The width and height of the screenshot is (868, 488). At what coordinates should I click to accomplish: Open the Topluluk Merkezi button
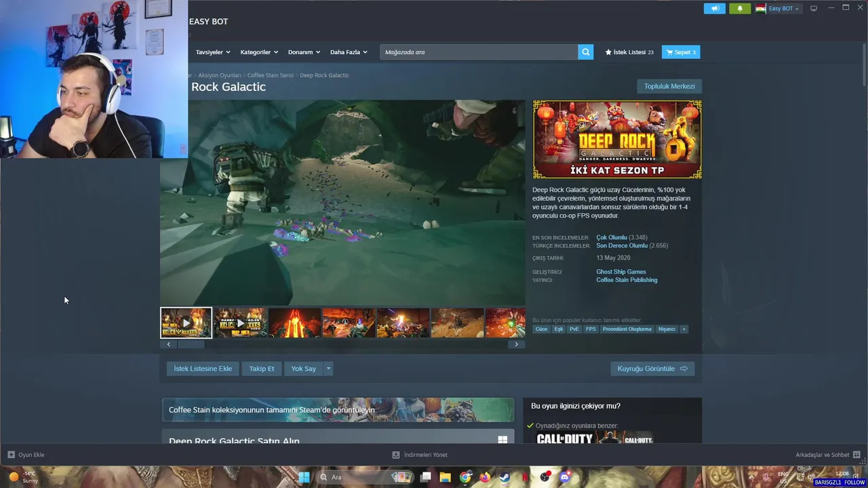[669, 86]
